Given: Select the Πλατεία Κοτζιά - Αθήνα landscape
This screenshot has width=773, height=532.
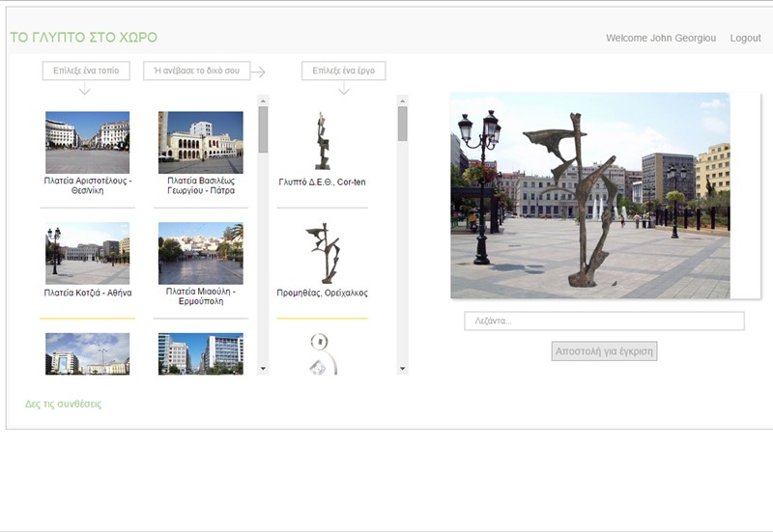Looking at the screenshot, I should [x=87, y=253].
